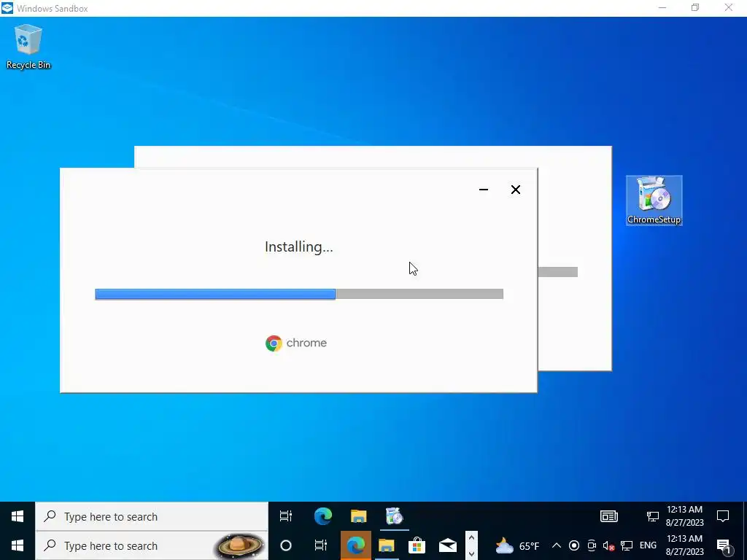Click the lower taskbar search box
The height and width of the screenshot is (560, 747).
coord(152,545)
